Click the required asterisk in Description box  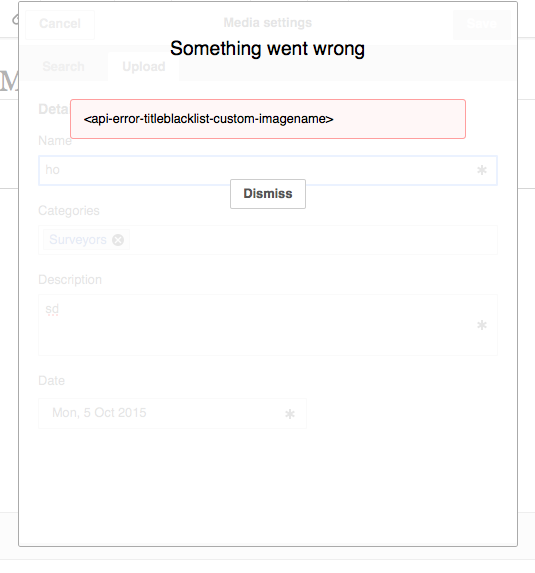pos(482,325)
